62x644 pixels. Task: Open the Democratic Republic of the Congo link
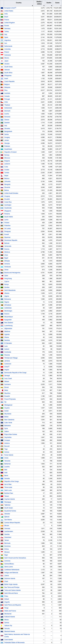click(15, 372)
